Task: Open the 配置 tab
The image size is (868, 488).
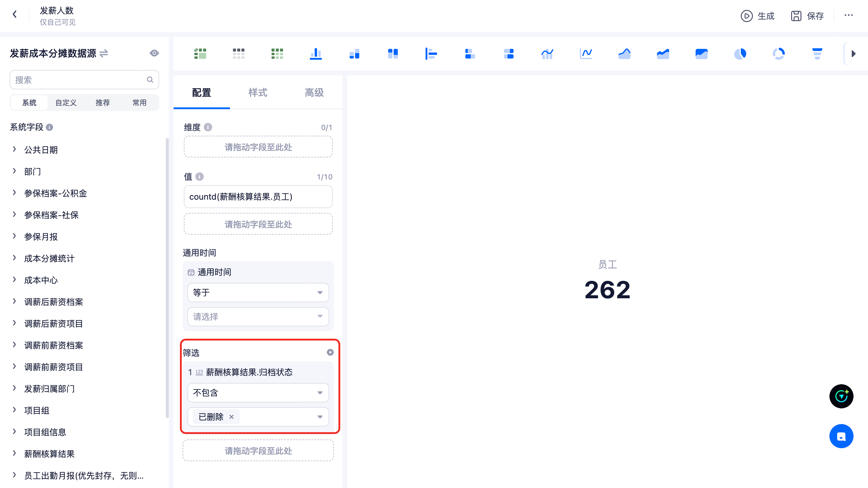Action: 202,92
